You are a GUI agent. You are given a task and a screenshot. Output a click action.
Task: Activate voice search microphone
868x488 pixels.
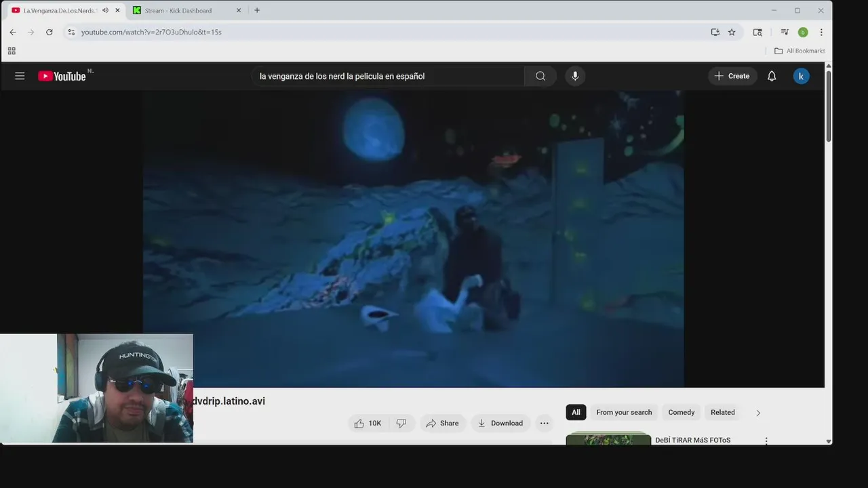pos(575,76)
